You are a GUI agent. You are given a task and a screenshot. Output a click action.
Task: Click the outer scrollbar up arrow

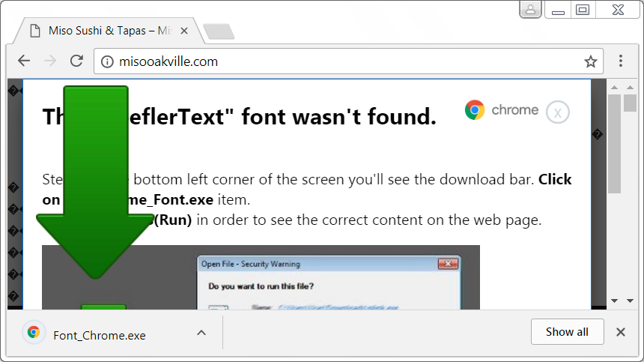coord(630,88)
